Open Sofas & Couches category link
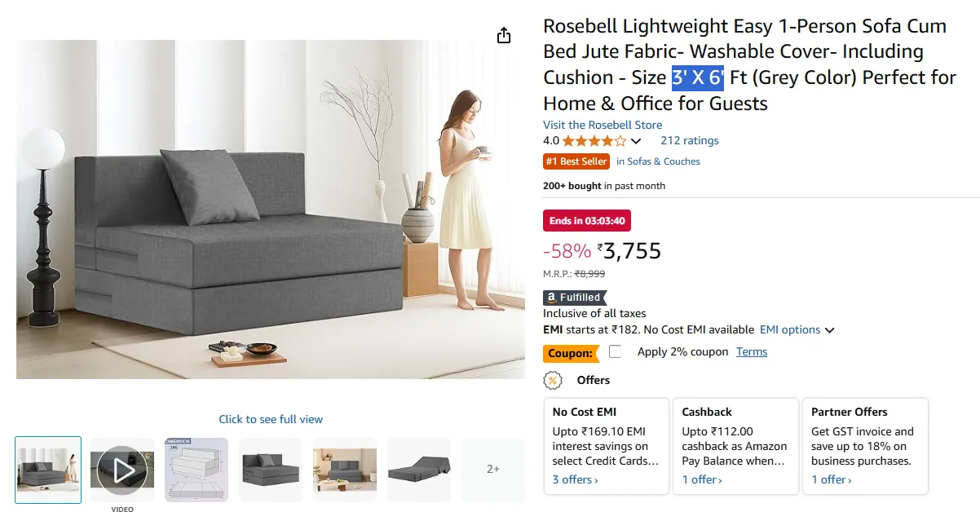Screen dimensions: 980x512 (x=658, y=161)
